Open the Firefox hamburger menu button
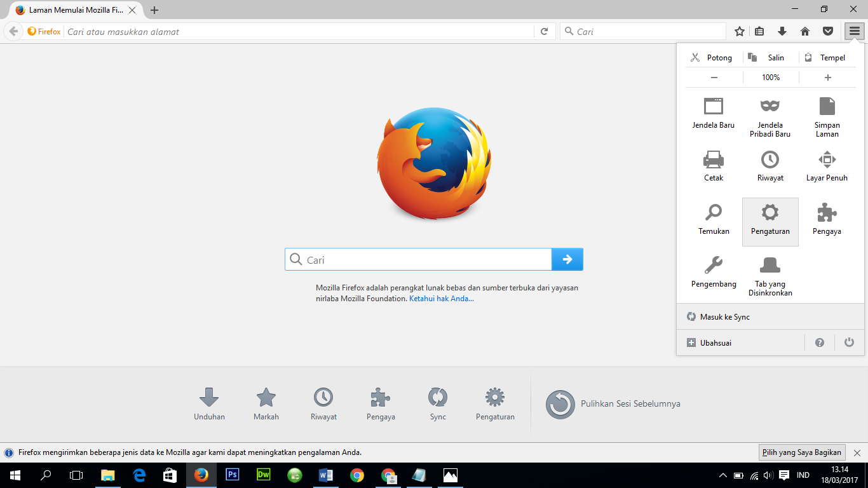The height and width of the screenshot is (488, 868). [x=855, y=31]
